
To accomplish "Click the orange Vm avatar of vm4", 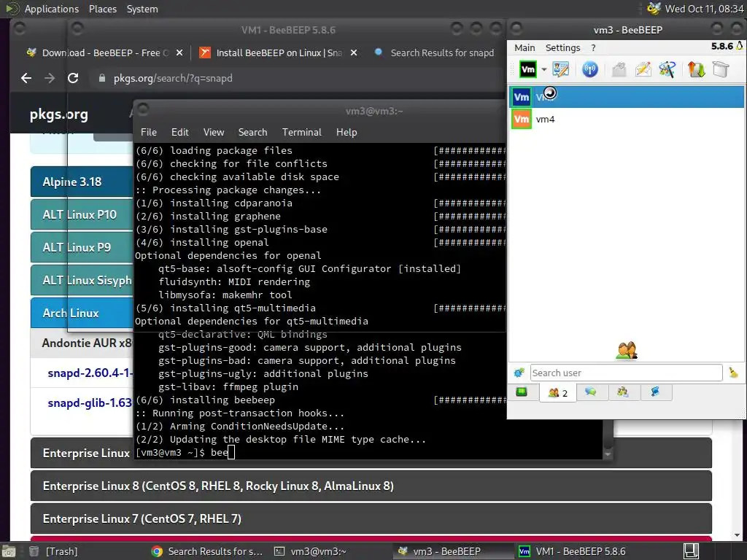I will (x=521, y=119).
